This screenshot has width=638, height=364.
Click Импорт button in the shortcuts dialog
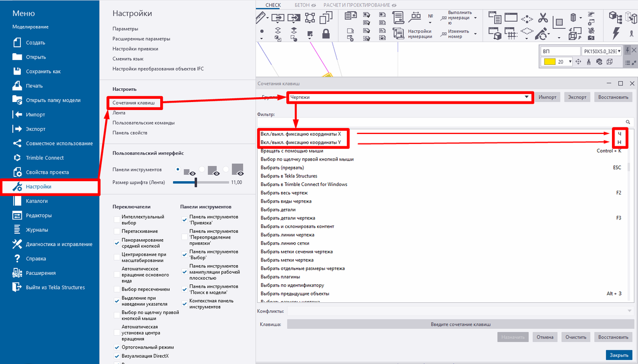(547, 97)
